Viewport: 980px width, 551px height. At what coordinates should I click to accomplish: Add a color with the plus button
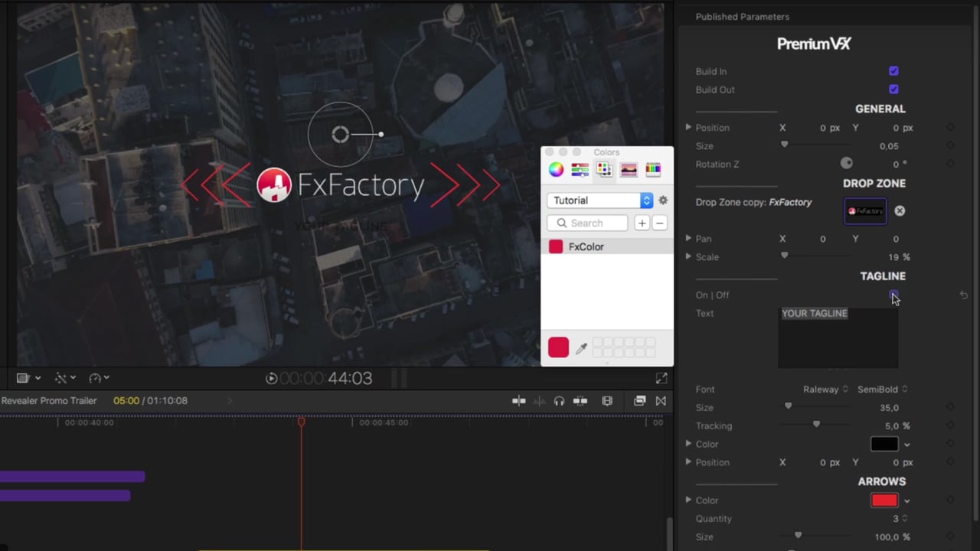642,223
